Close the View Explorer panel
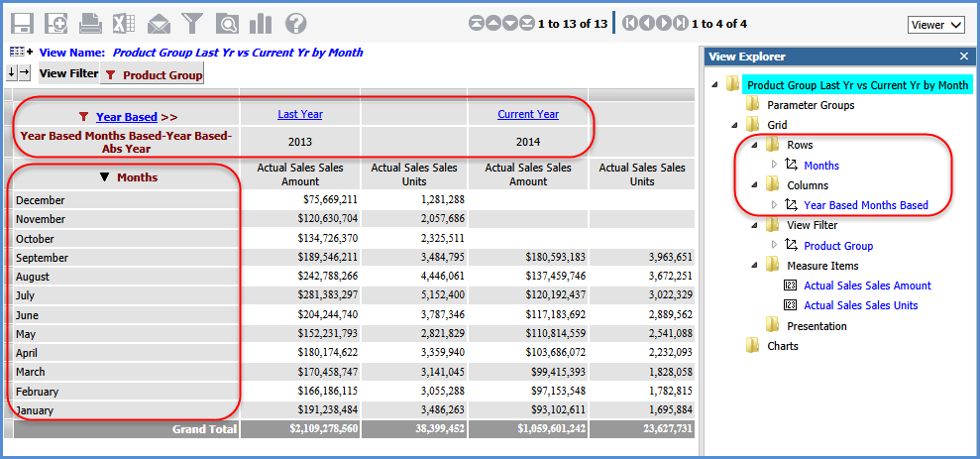This screenshot has height=459, width=980. 964,57
